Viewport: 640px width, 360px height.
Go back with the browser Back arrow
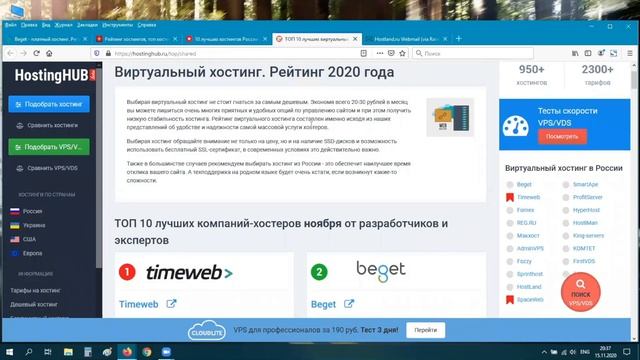[x=11, y=53]
